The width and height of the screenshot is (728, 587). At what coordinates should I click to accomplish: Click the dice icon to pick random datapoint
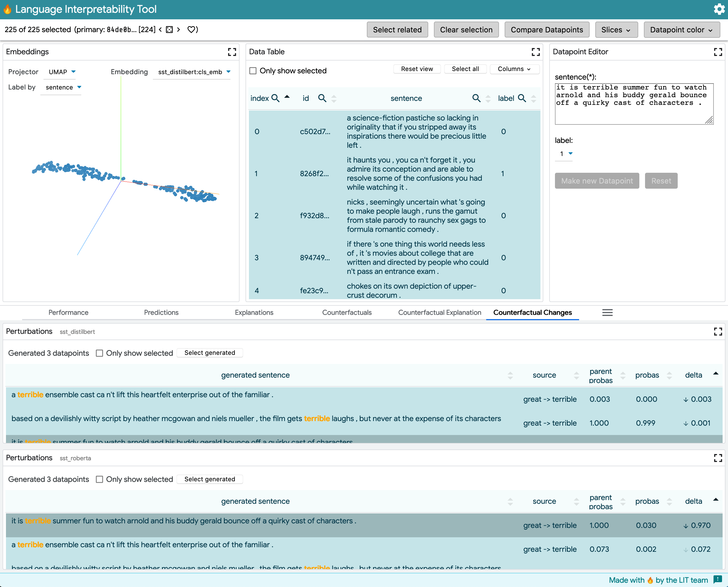pos(169,30)
